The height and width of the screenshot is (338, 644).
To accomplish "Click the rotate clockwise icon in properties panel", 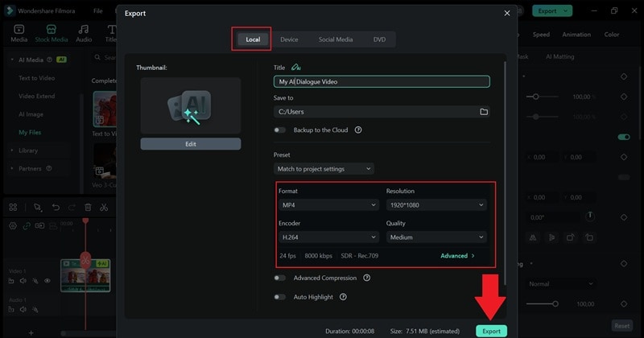I will (x=571, y=237).
